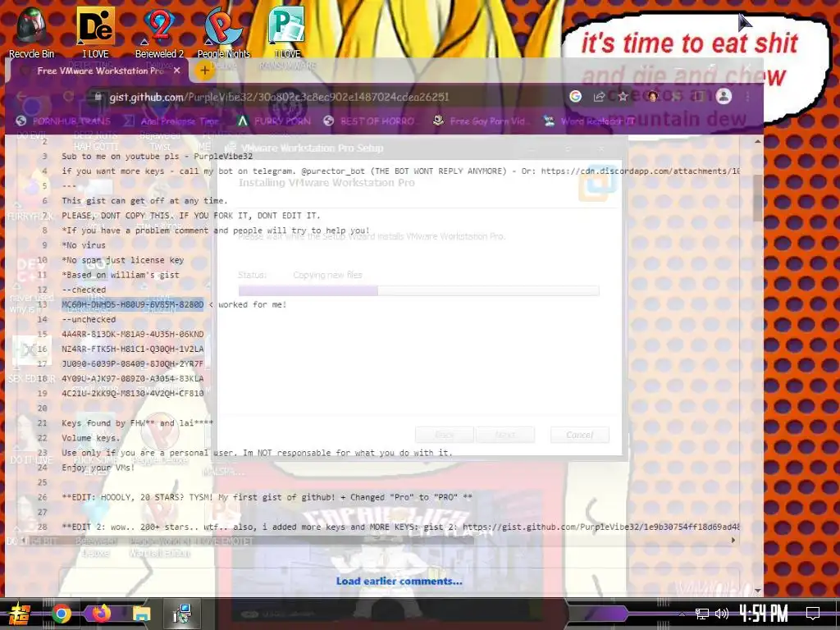Click the highlighted MC60H license key on line 13
Screen dimensions: 840x630
[x=132, y=304]
